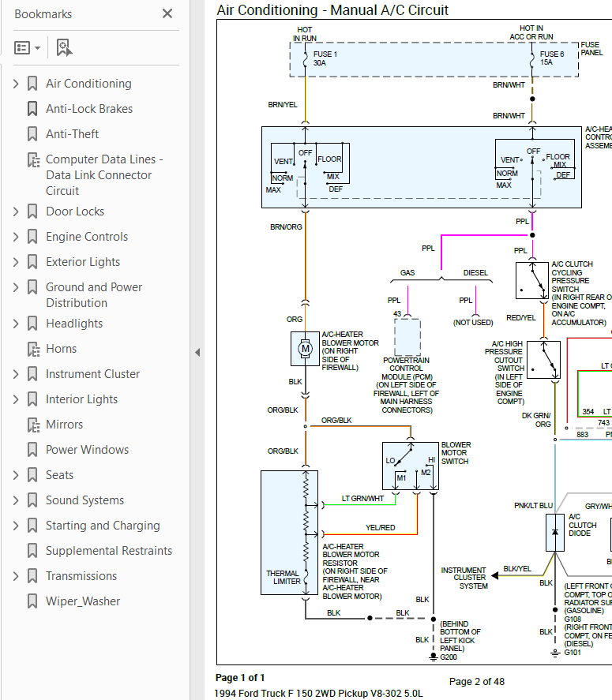Click the Horns structured bookmark icon

click(x=33, y=349)
